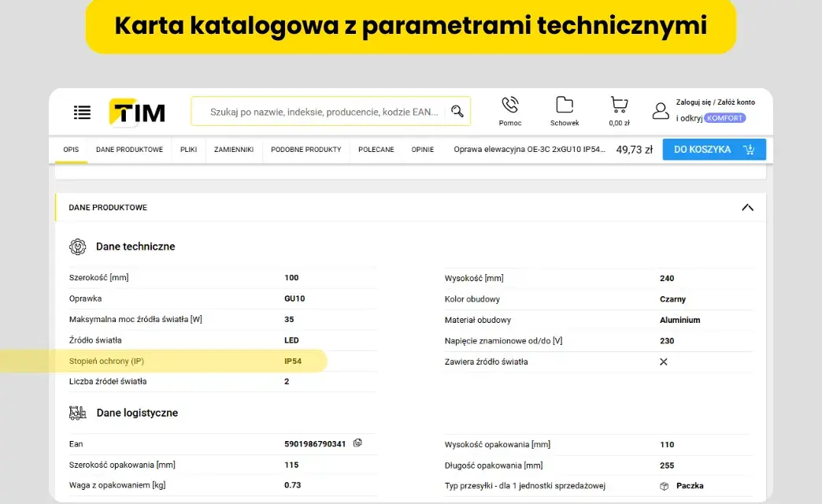Switch to DANE PRODUKTOWE tab
The height and width of the screenshot is (504, 822).
pyautogui.click(x=129, y=150)
